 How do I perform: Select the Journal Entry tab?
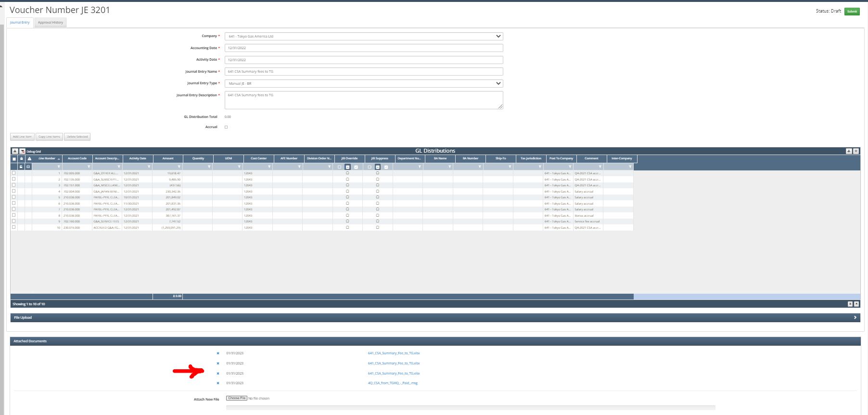[x=20, y=23]
